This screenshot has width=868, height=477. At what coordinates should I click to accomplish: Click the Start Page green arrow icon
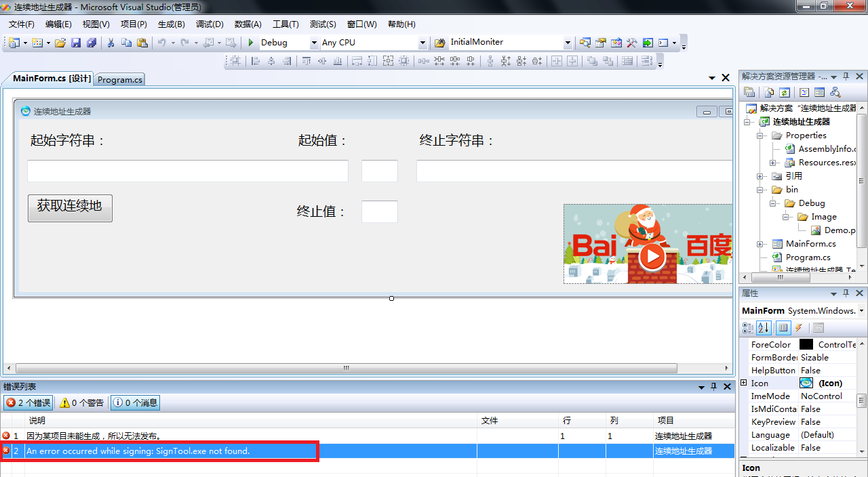point(648,43)
